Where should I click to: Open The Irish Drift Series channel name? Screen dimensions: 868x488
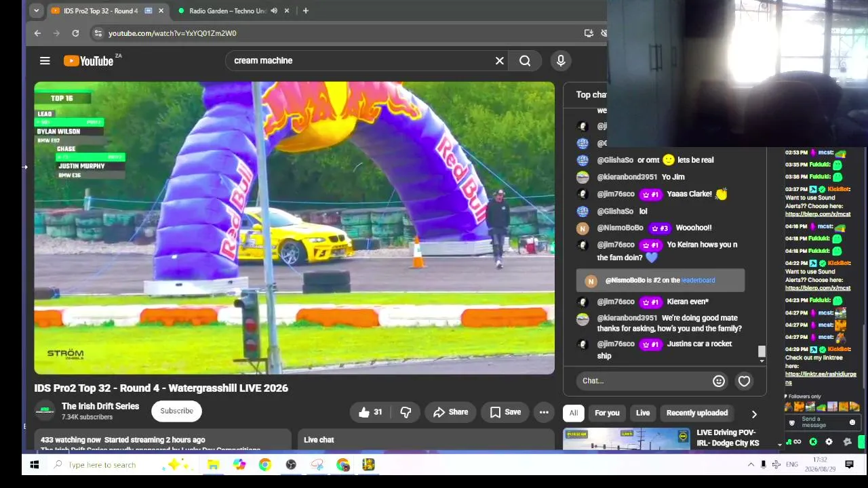[100, 407]
